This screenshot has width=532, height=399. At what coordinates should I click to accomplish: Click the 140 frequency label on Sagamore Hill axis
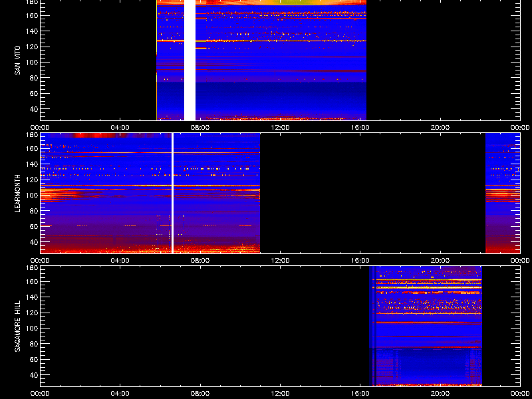(32, 297)
